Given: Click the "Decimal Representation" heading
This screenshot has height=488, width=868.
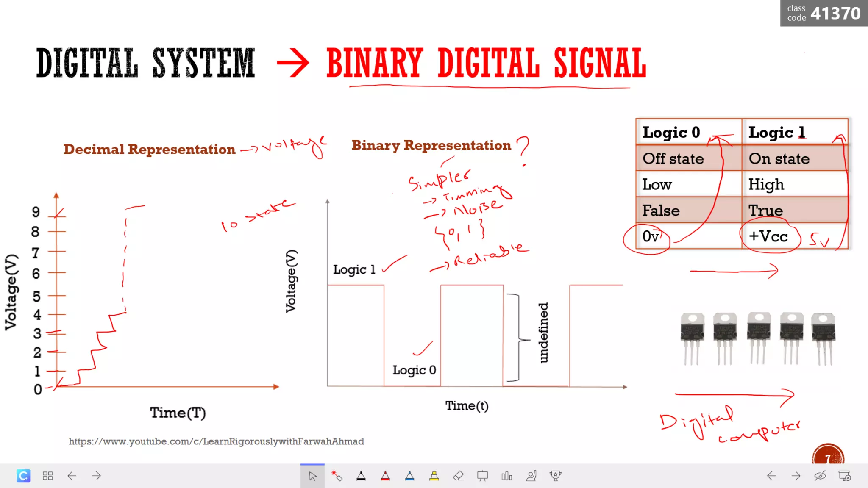Looking at the screenshot, I should pos(149,149).
